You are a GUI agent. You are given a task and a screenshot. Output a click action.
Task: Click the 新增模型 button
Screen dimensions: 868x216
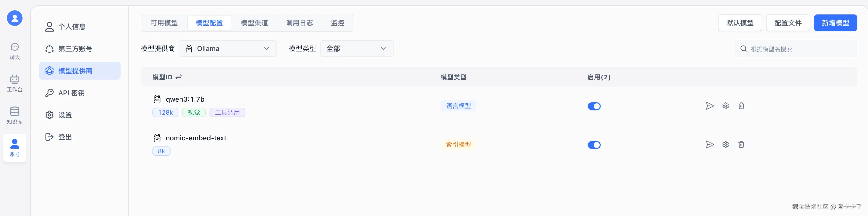[x=835, y=23]
